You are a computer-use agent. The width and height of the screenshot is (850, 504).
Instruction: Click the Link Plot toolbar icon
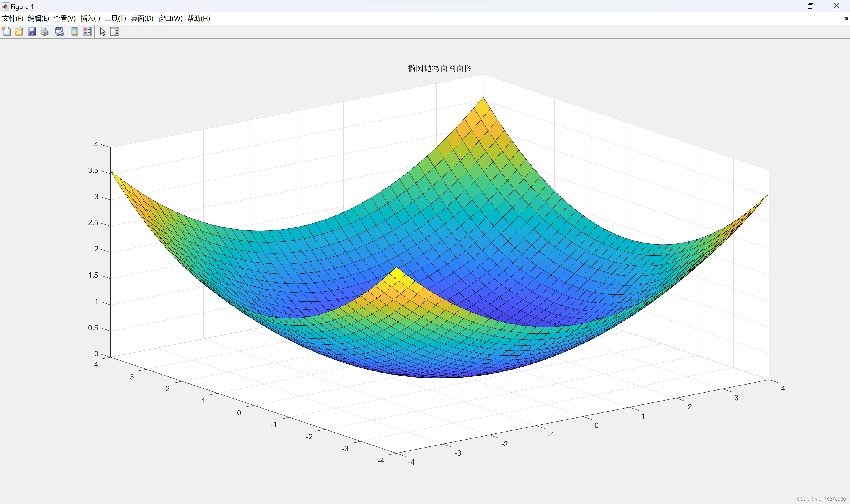point(59,32)
